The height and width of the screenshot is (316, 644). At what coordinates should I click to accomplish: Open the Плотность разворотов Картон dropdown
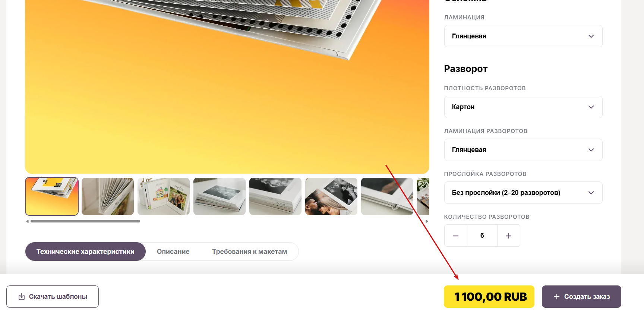click(x=523, y=107)
